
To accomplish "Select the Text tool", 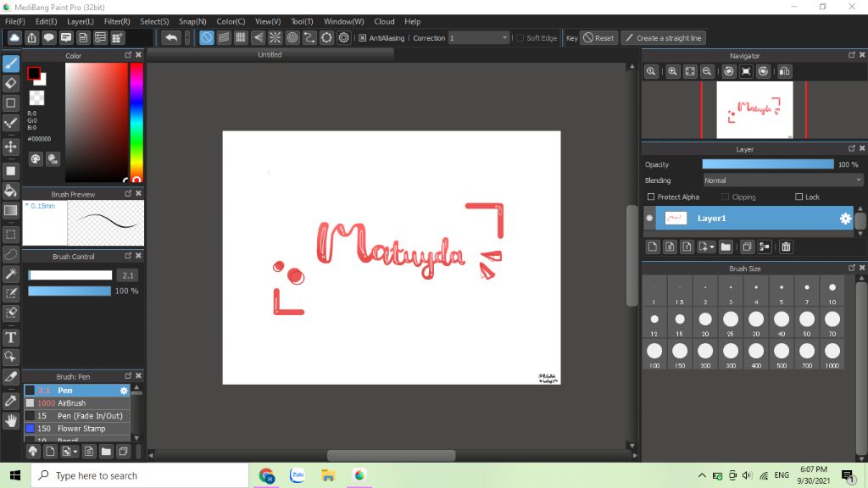I will [x=11, y=337].
